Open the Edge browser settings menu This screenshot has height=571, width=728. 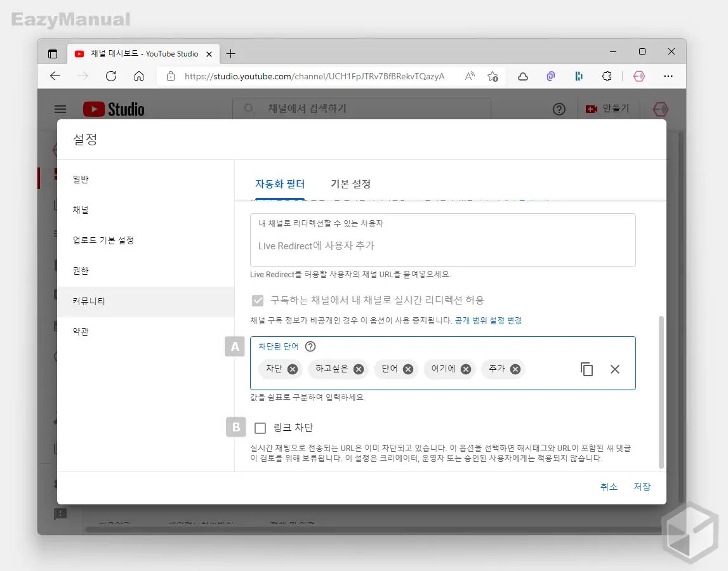[668, 76]
